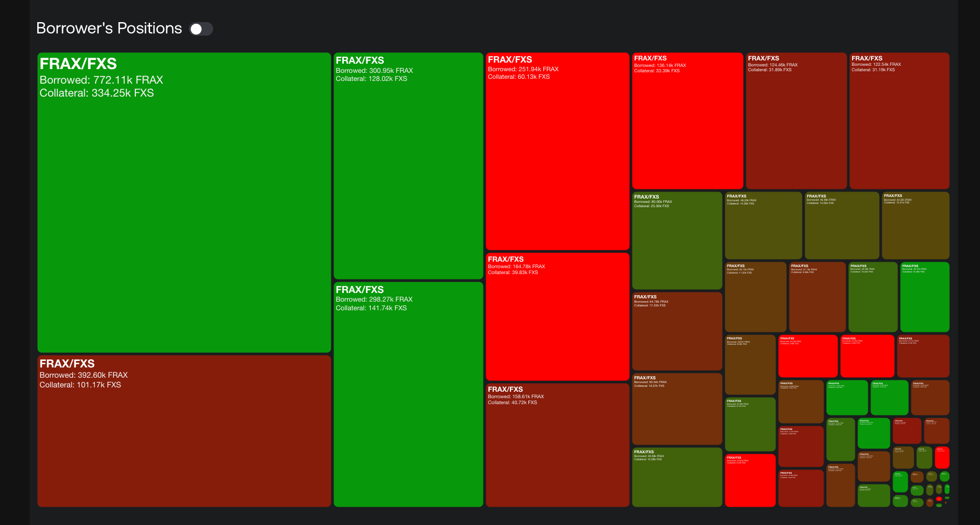Click the 80.00k FRAX borrowed tile

[677, 241]
